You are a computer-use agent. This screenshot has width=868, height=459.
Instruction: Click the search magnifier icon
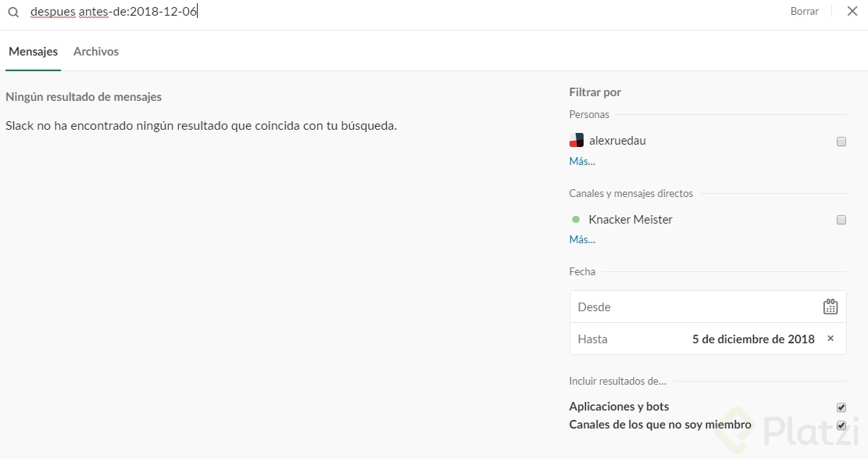[13, 13]
